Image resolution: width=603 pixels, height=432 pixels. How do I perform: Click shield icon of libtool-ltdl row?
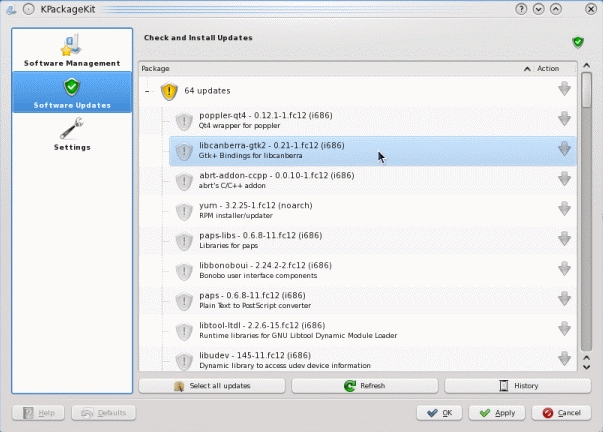coord(184,332)
